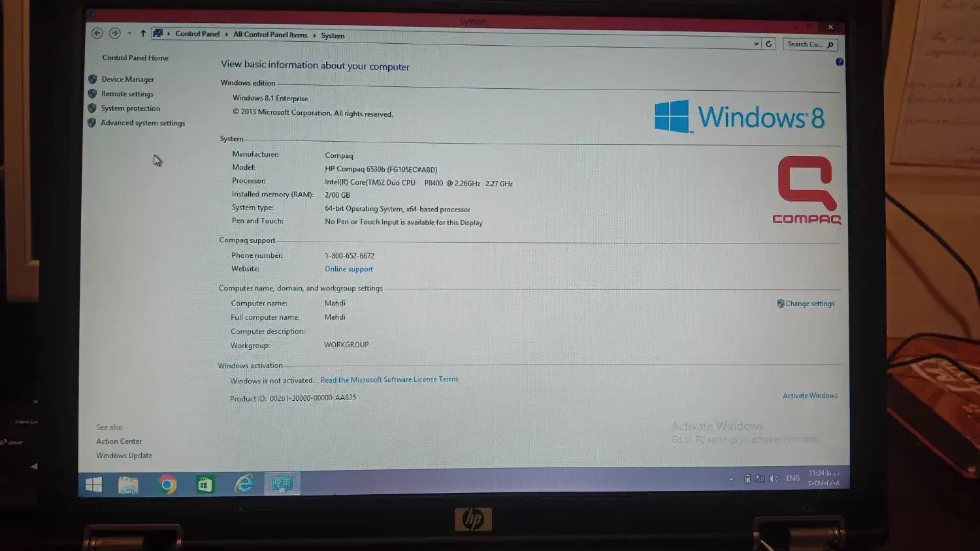Expand the chevron after 'All Control Panel Items'

[x=314, y=35]
